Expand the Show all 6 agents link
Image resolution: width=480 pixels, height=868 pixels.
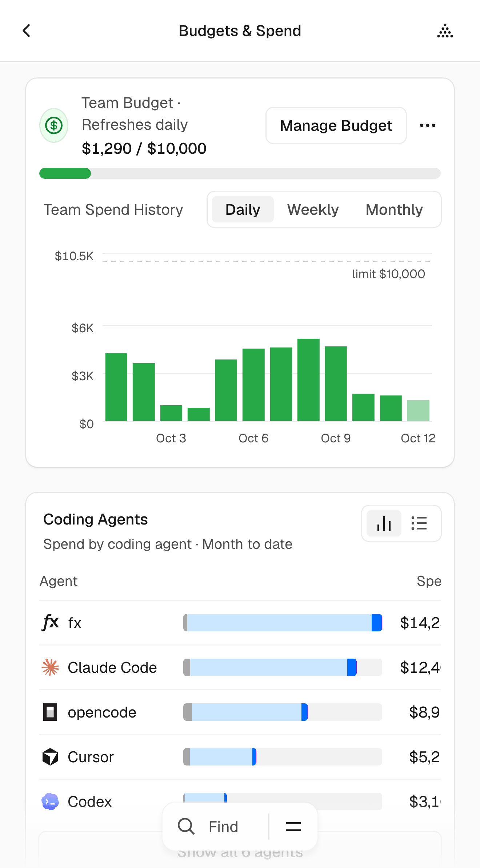pos(240,852)
